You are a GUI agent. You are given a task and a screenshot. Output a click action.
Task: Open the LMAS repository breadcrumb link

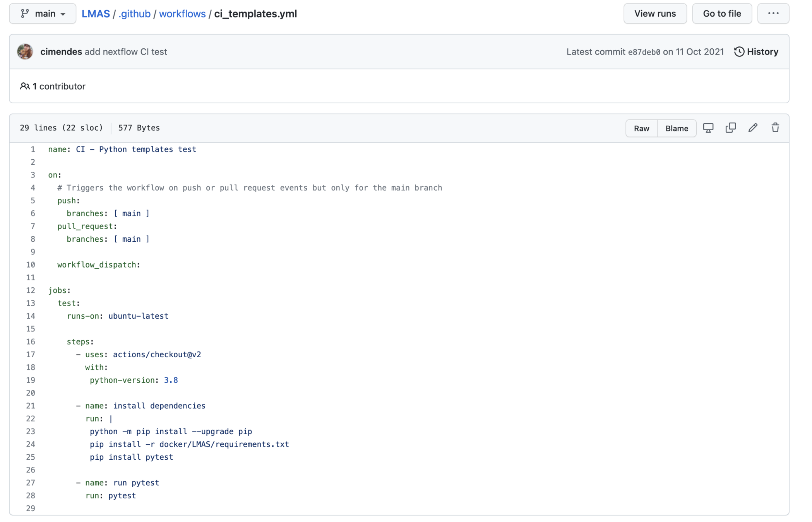(96, 14)
